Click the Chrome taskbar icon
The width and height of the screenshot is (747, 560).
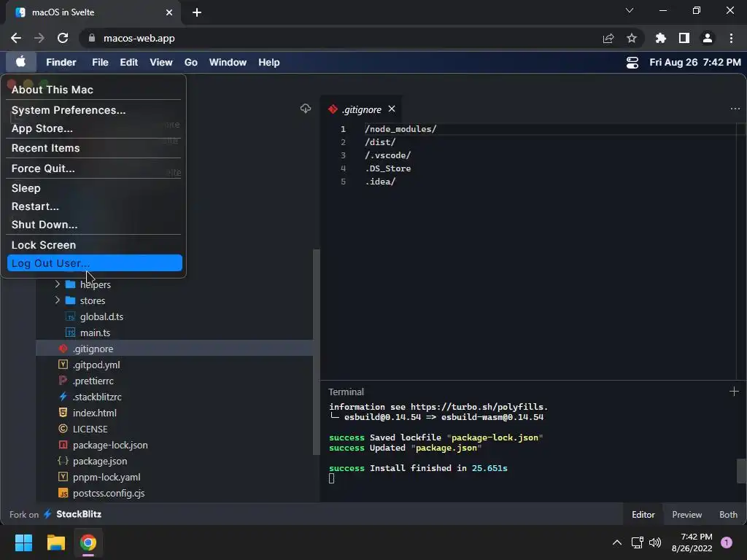[88, 542]
